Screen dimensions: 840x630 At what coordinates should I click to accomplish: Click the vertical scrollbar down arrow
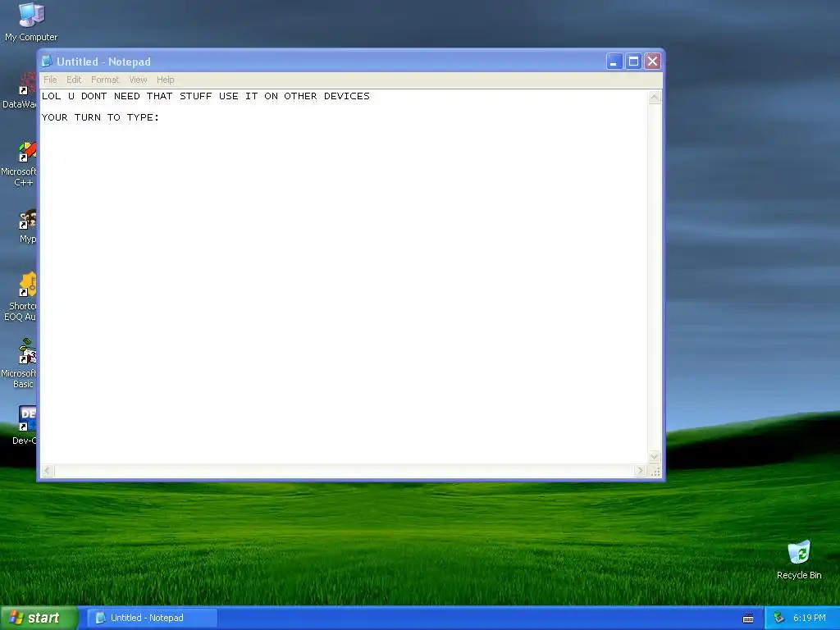pyautogui.click(x=654, y=456)
